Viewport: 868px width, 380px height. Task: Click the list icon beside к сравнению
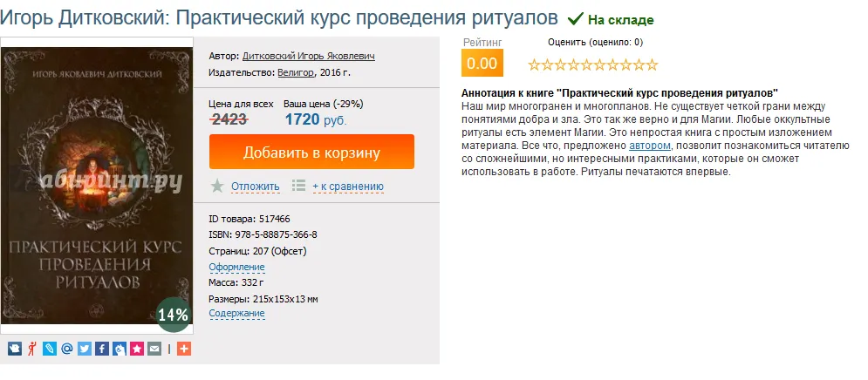298,186
